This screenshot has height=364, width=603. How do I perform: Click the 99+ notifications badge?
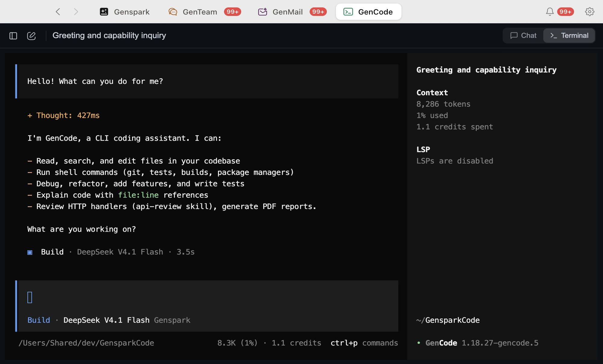565,12
